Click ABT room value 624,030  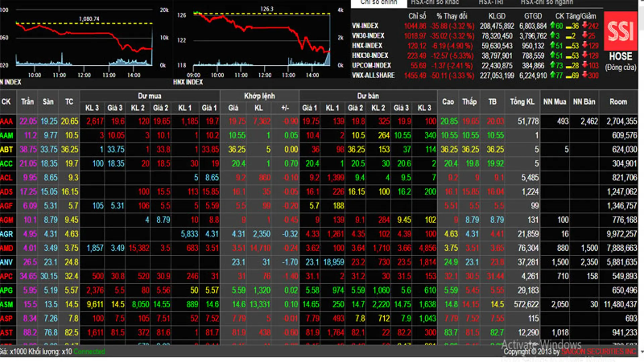624,149
